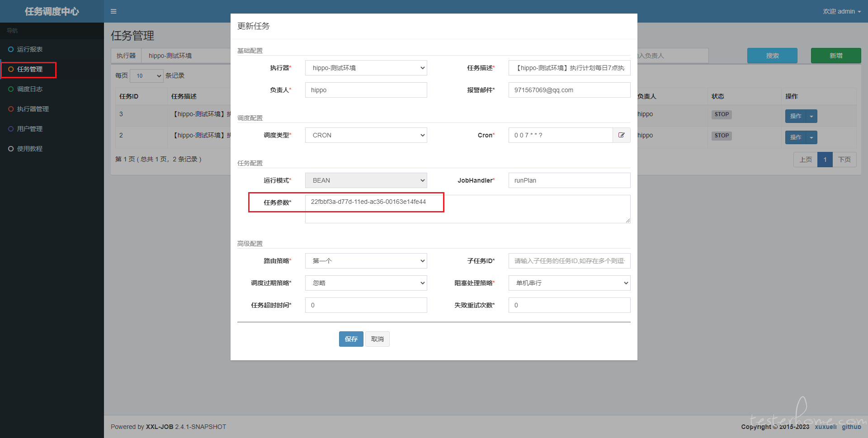Click the 用户管理 sidebar circle icon
Viewport: 868px width, 438px height.
[11, 129]
